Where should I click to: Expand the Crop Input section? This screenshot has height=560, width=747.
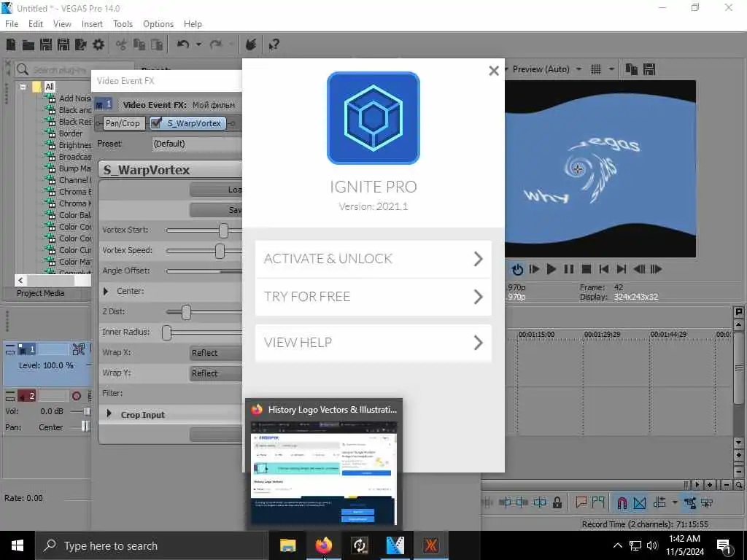[109, 414]
